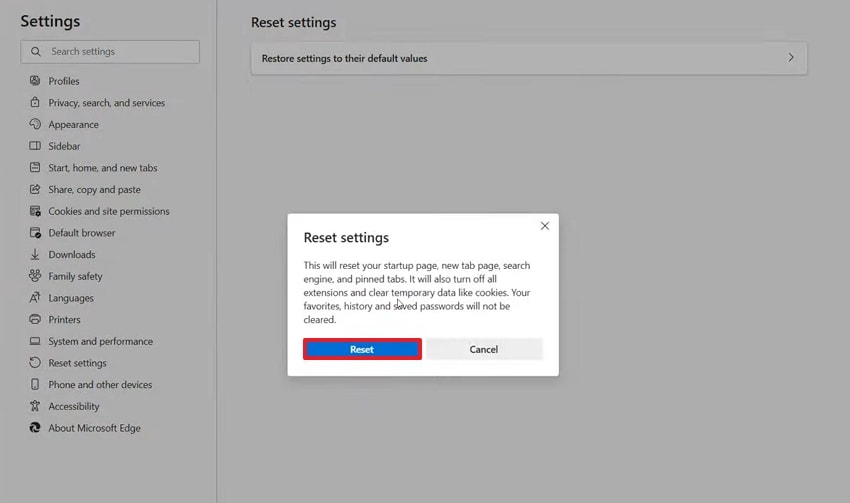Click the Cookies and site permissions icon
The image size is (850, 503).
click(x=35, y=211)
